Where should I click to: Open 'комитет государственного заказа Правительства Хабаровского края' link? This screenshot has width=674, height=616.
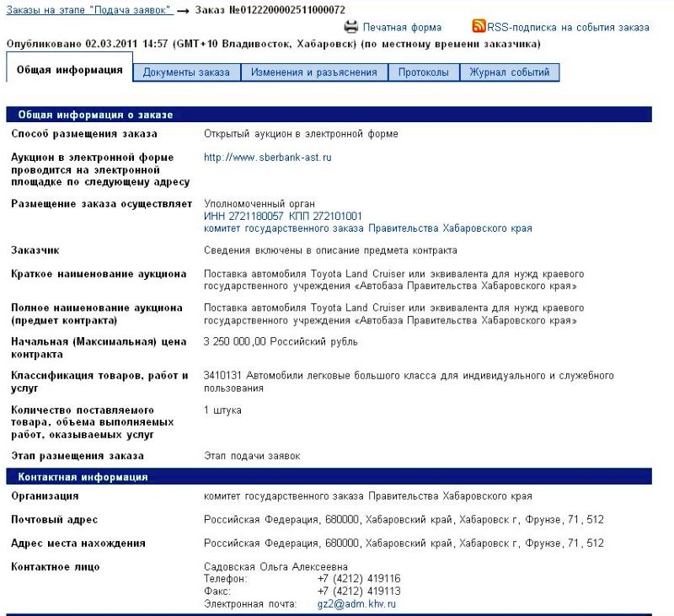coord(368,228)
